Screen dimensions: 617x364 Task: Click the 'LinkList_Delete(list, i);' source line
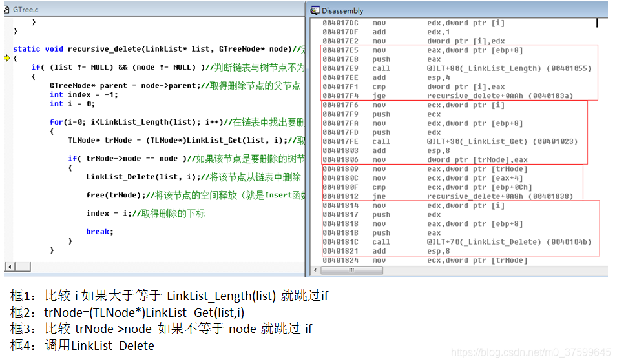(194, 177)
